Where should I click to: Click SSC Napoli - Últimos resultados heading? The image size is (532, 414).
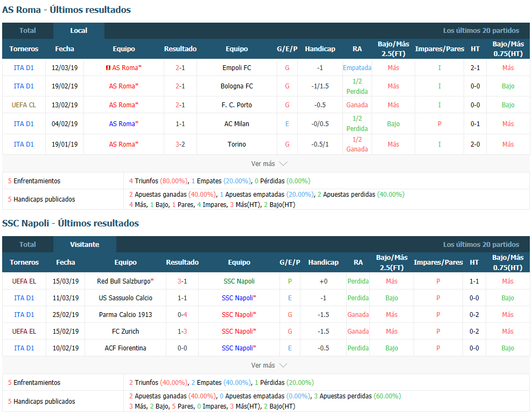point(71,224)
